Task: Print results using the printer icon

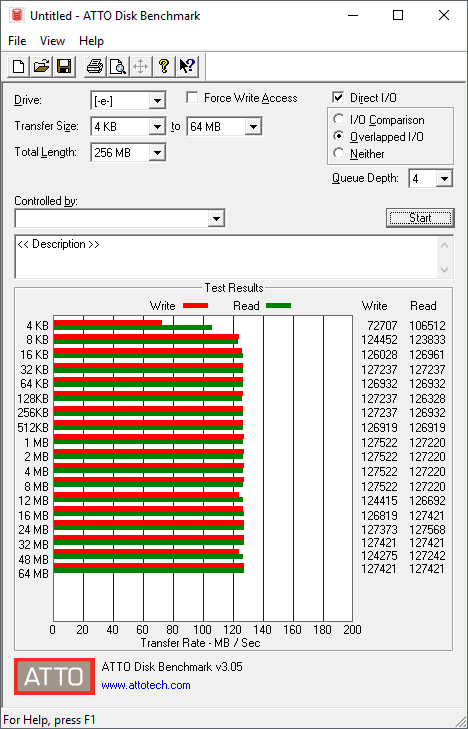Action: (95, 66)
